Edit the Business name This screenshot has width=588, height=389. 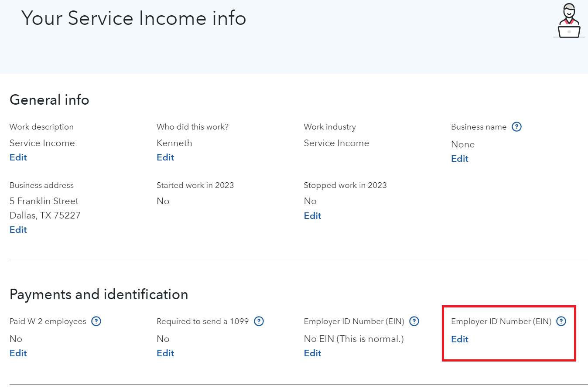click(x=460, y=159)
